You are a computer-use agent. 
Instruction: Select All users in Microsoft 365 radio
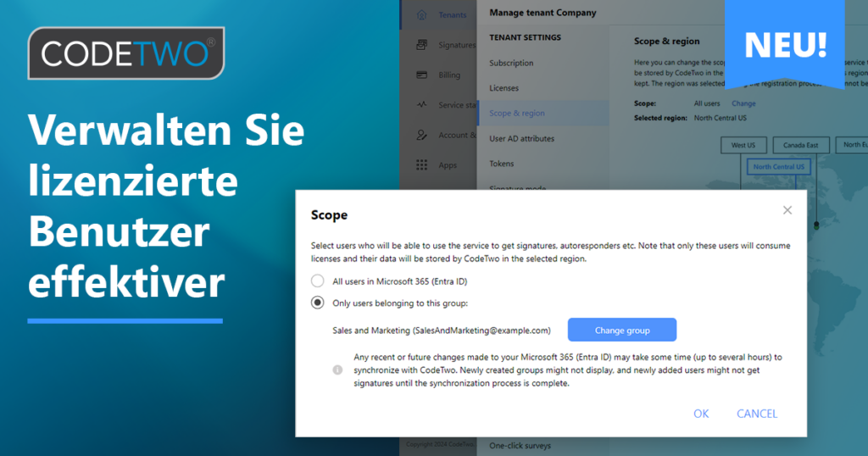click(317, 281)
